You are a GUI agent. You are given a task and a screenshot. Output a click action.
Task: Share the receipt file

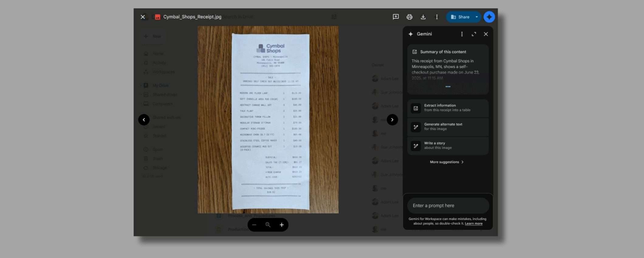460,17
